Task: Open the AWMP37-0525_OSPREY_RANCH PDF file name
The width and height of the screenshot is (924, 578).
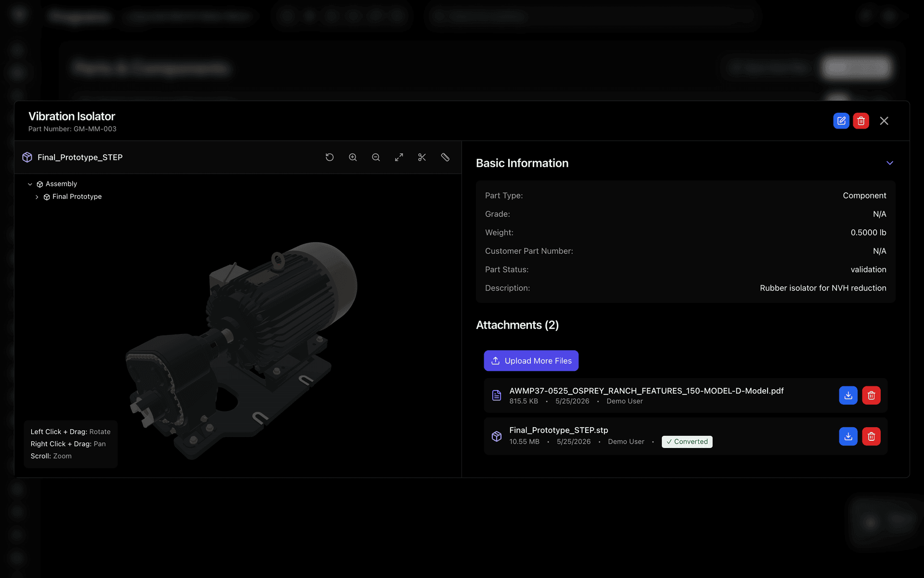Action: click(x=646, y=391)
